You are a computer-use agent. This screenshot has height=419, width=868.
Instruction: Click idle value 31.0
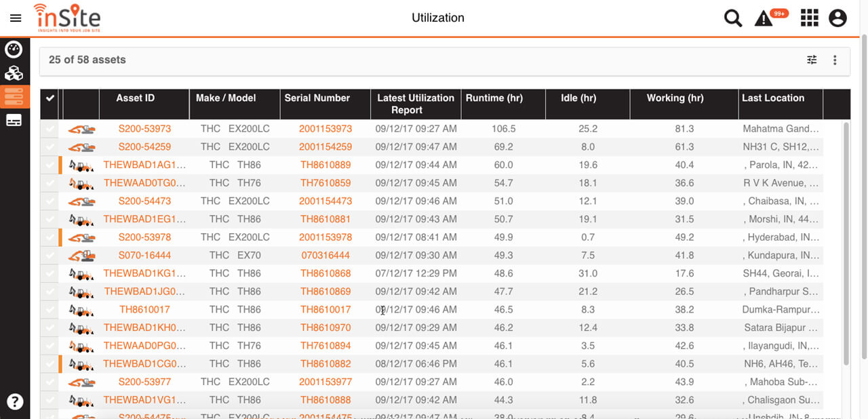pos(588,274)
